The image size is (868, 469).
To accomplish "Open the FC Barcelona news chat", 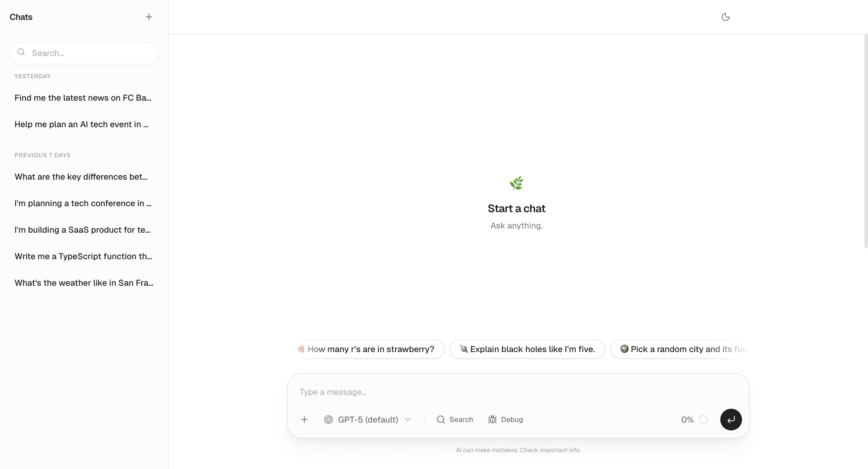I will (x=83, y=98).
